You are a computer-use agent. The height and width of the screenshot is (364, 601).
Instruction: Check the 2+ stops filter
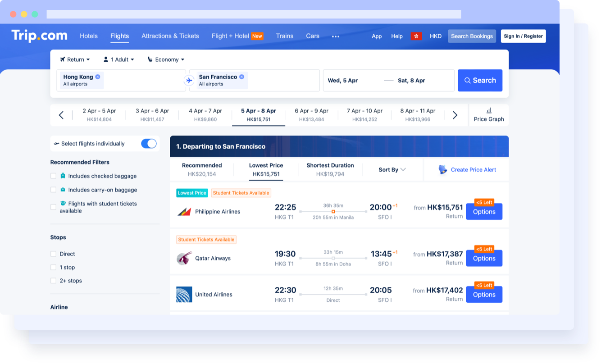click(53, 280)
